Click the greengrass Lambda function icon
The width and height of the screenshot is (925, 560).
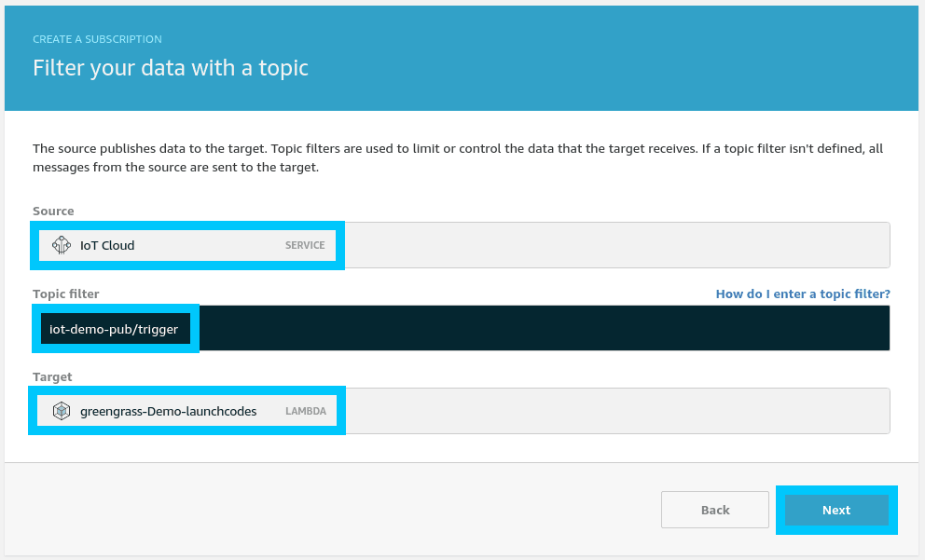pos(62,411)
